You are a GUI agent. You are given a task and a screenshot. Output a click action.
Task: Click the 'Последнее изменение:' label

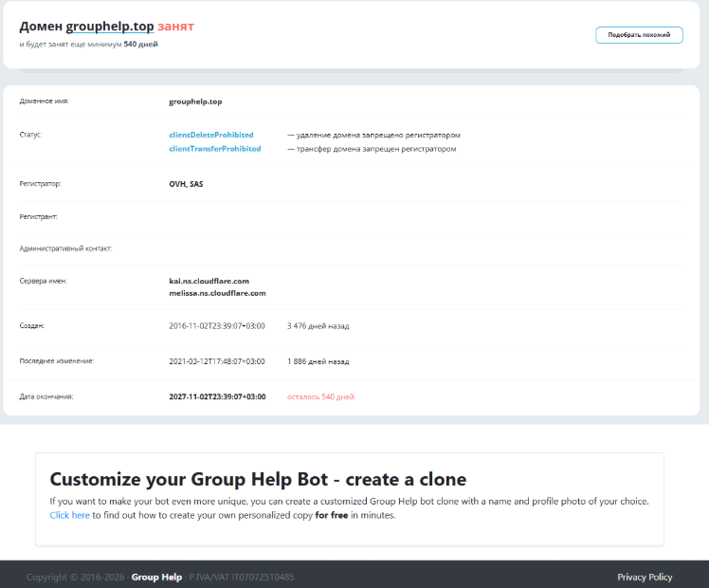pos(57,361)
